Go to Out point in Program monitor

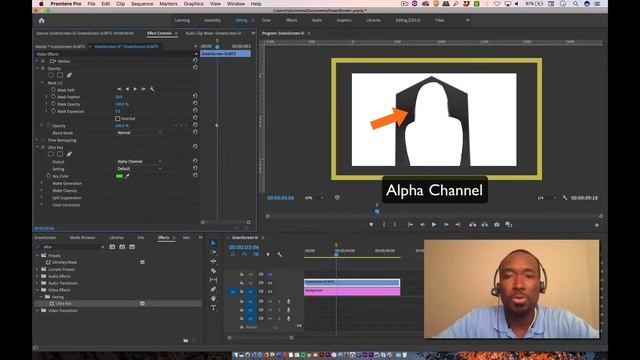458,224
